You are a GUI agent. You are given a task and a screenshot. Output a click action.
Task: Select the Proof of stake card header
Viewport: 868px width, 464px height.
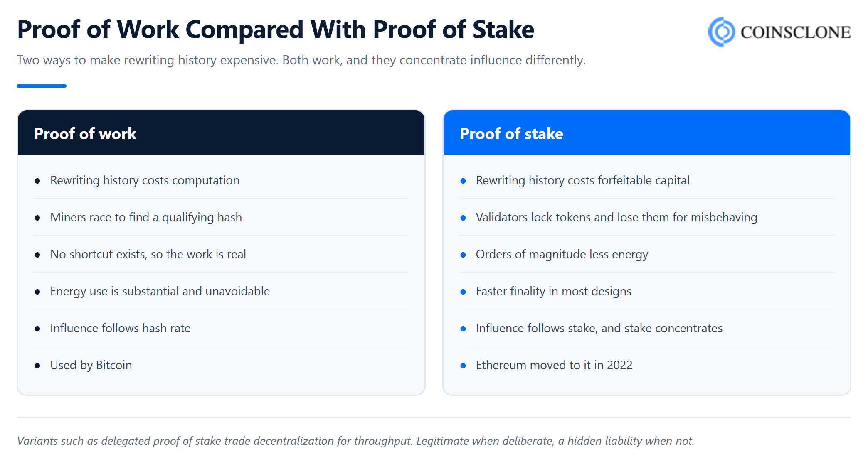coord(647,133)
